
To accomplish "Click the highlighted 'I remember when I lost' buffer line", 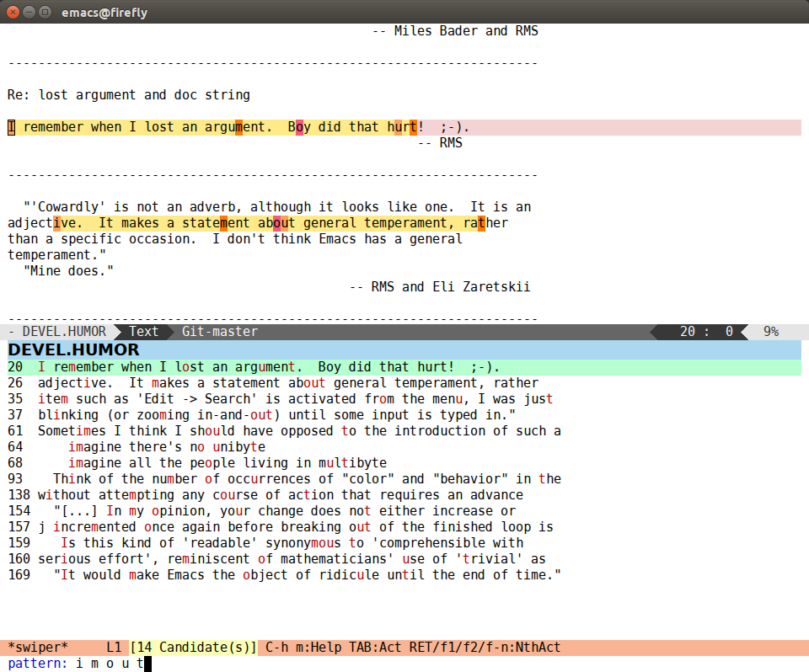I will pyautogui.click(x=404, y=127).
